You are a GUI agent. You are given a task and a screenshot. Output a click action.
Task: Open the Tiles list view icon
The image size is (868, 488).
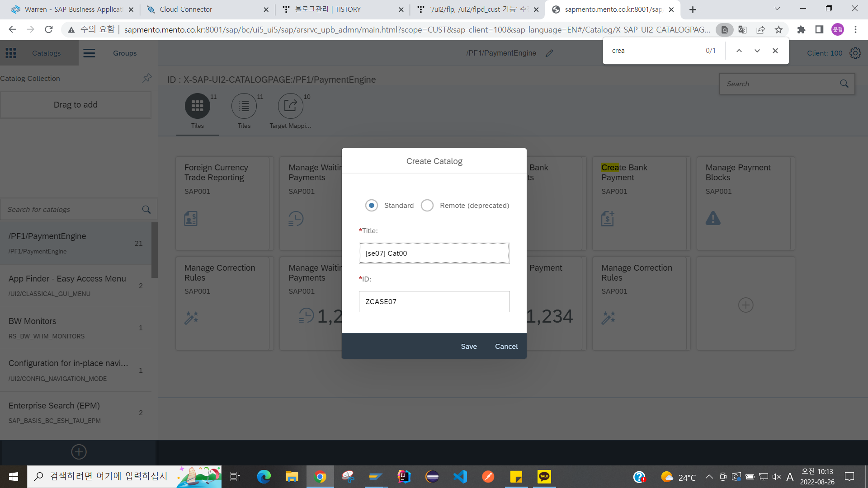tap(244, 106)
